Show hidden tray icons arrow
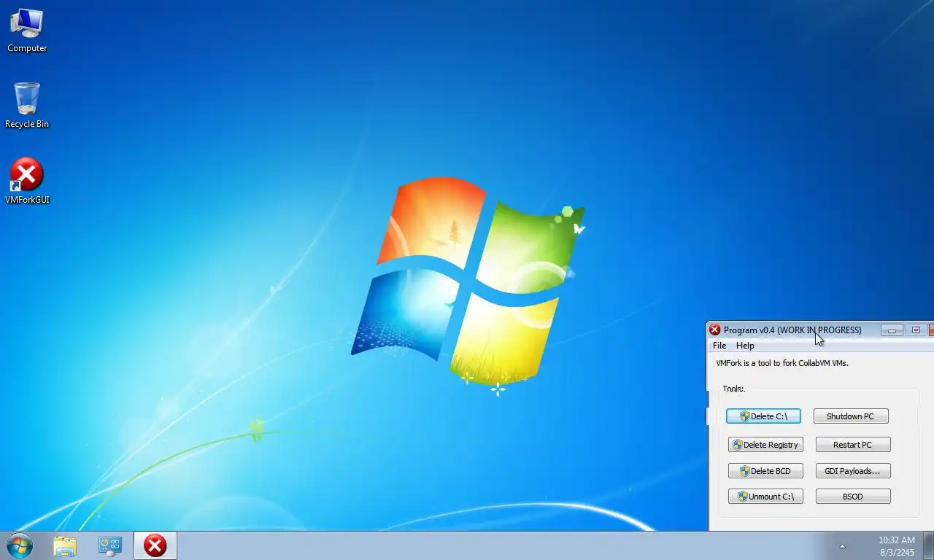This screenshot has width=934, height=560. 842,546
